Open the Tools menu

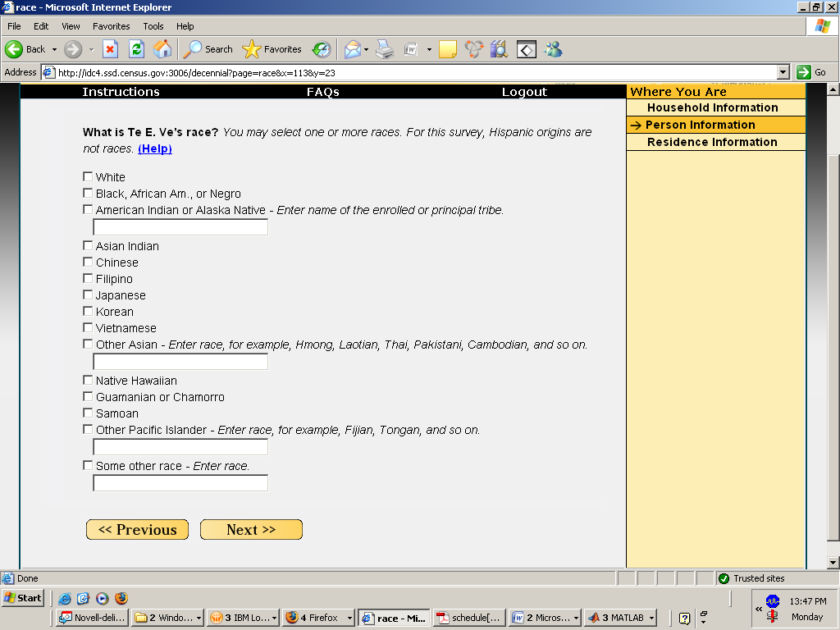[x=153, y=26]
